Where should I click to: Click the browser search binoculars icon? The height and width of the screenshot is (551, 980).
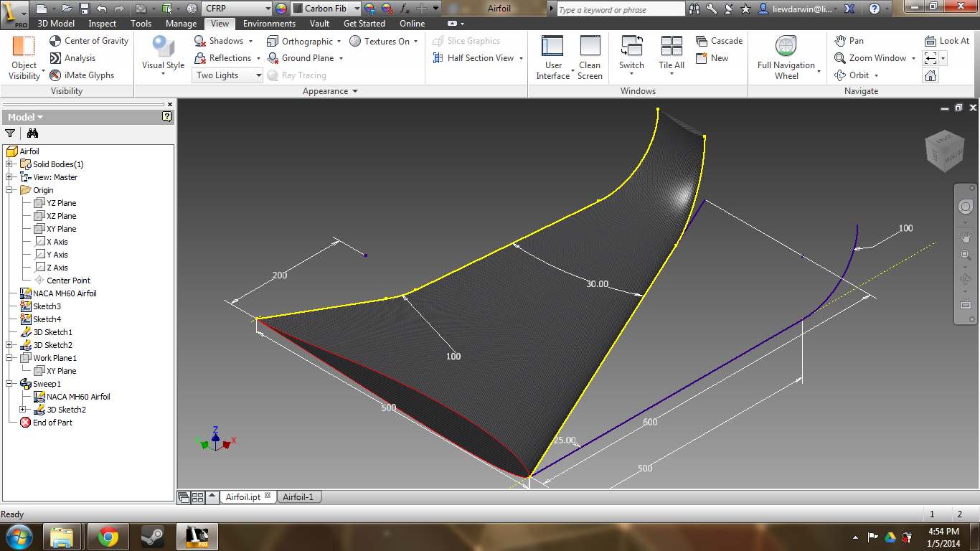(x=32, y=133)
